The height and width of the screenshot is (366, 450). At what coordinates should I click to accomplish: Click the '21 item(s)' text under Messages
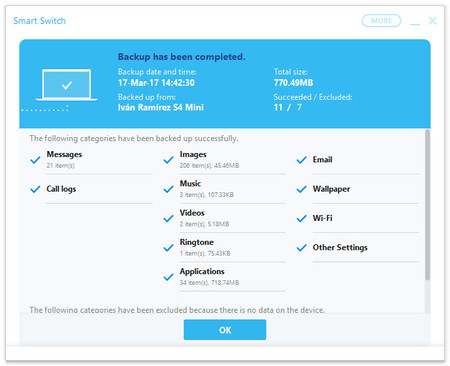click(x=60, y=165)
